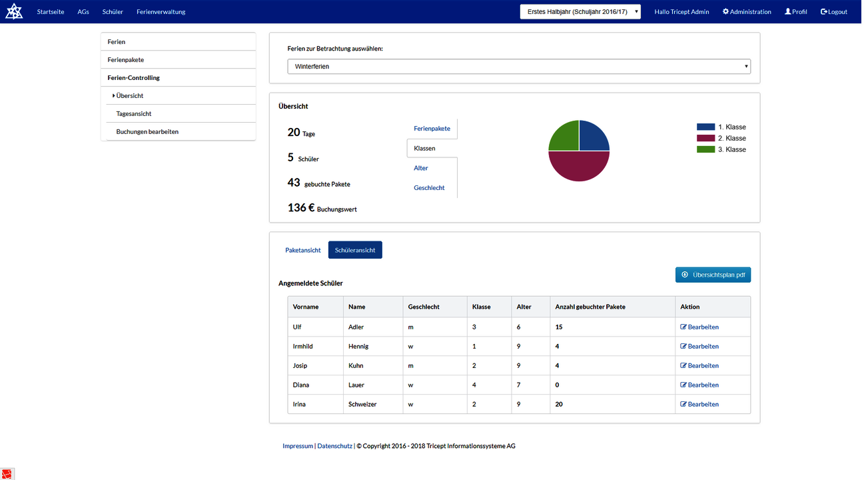Select the Geschlecht chart tab
868x480 pixels.
coord(429,188)
